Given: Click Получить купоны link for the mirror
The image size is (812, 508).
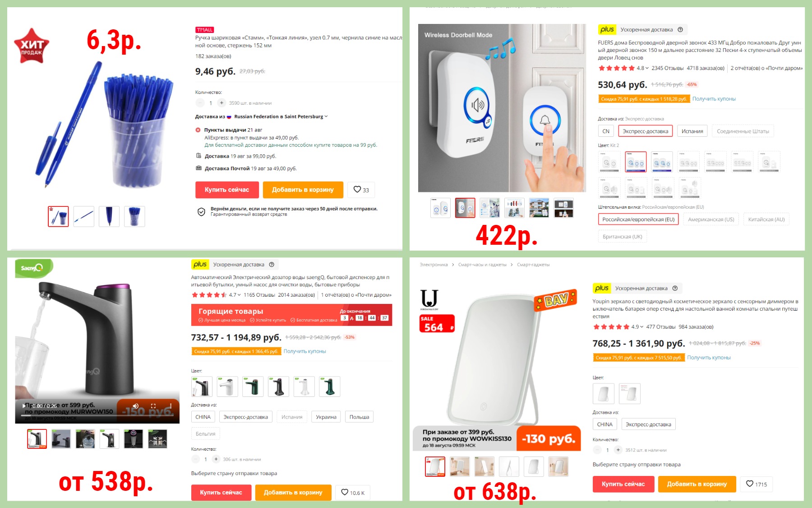Looking at the screenshot, I should pyautogui.click(x=709, y=358).
